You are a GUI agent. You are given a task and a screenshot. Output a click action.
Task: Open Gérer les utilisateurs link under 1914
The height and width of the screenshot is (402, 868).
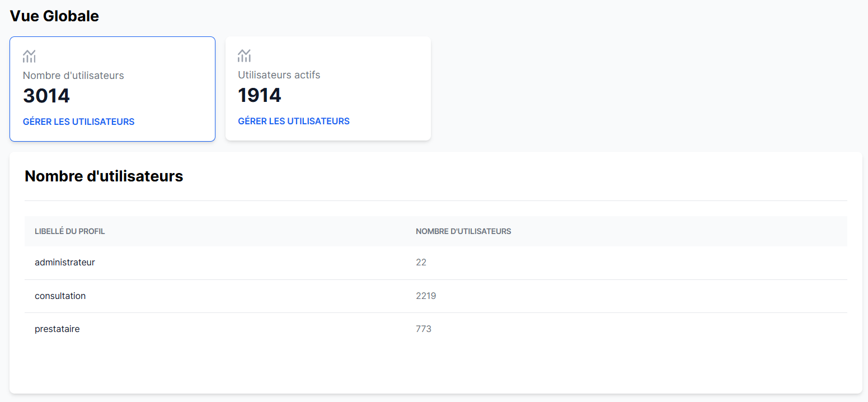[x=294, y=121]
